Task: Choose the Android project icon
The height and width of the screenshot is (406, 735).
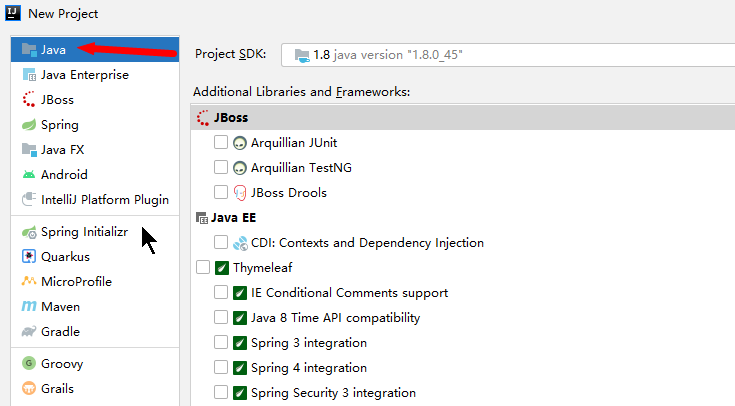Action: (x=29, y=175)
